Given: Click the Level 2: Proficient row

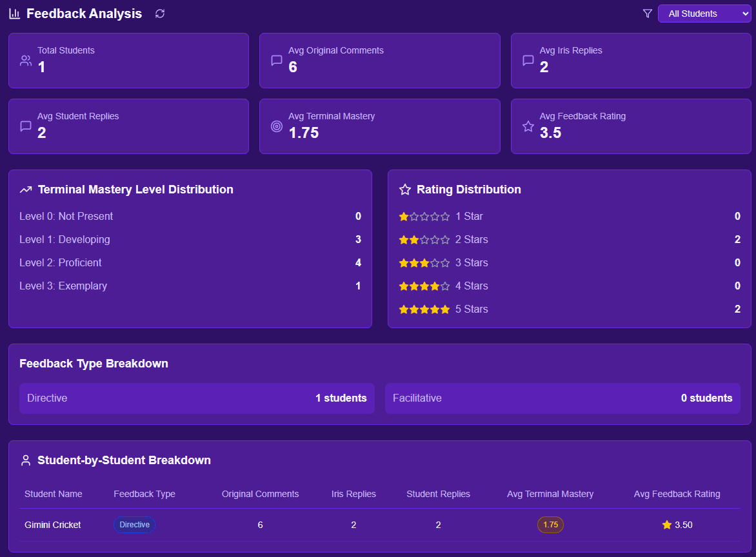Looking at the screenshot, I should pos(190,263).
